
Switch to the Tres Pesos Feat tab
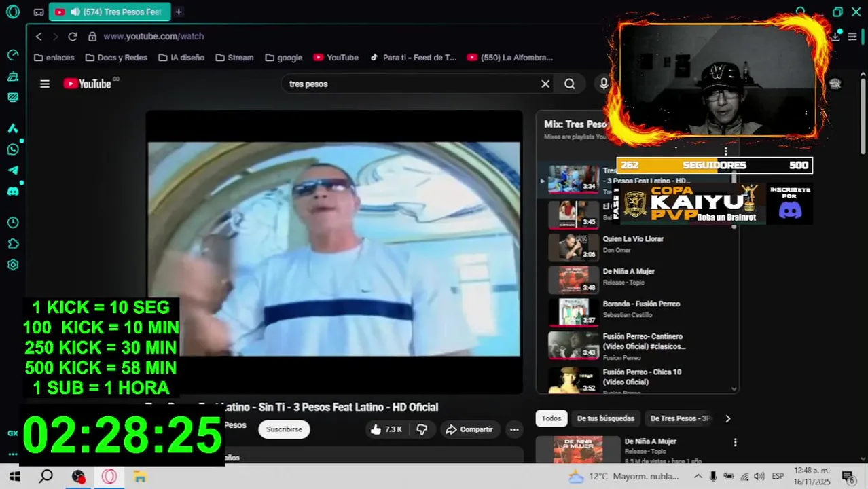(110, 12)
